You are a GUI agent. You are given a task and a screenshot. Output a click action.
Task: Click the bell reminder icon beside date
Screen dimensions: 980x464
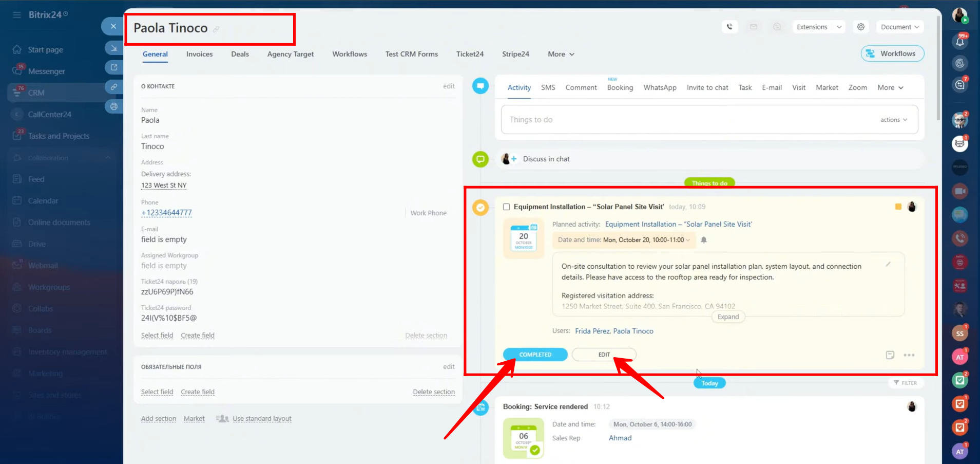click(x=704, y=240)
